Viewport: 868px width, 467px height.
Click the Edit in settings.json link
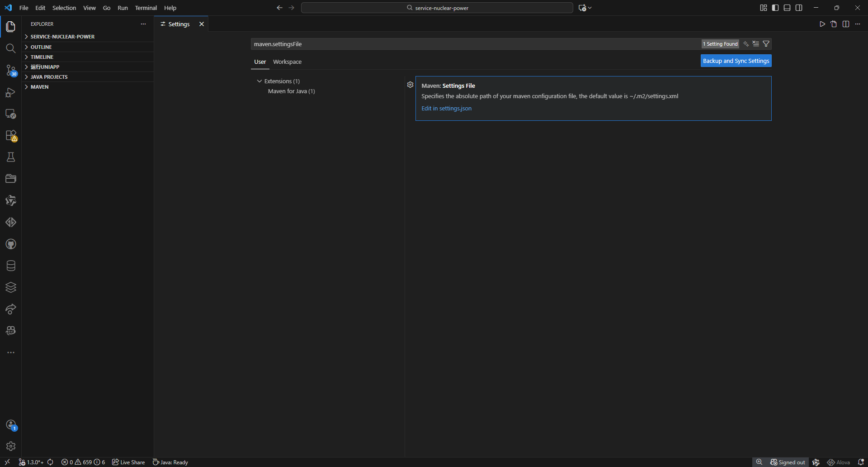coord(446,108)
